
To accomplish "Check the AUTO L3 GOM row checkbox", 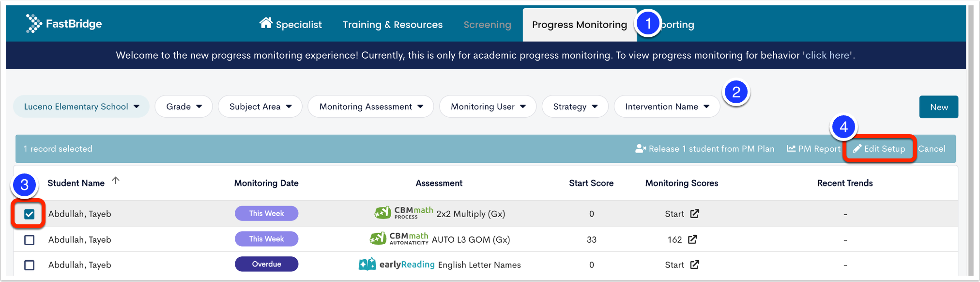I will click(x=30, y=239).
